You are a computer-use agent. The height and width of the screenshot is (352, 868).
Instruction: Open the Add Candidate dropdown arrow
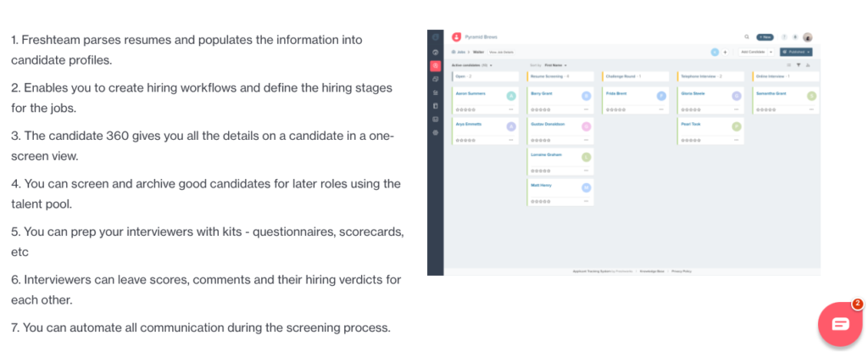[771, 52]
